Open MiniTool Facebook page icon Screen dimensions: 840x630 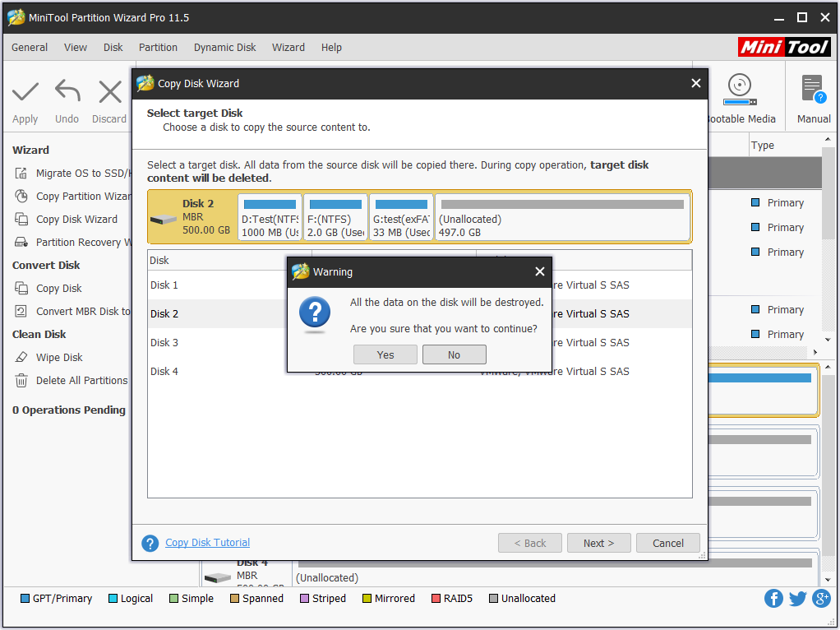tap(773, 599)
